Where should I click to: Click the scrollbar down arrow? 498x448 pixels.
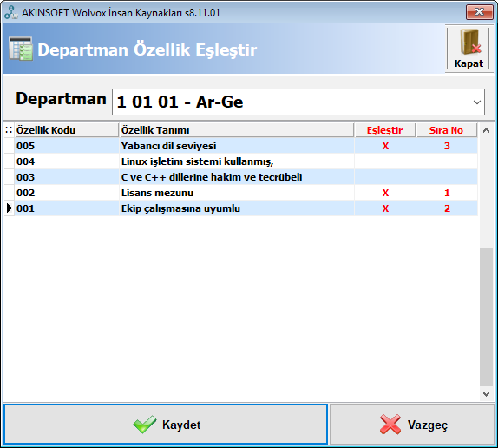point(486,394)
